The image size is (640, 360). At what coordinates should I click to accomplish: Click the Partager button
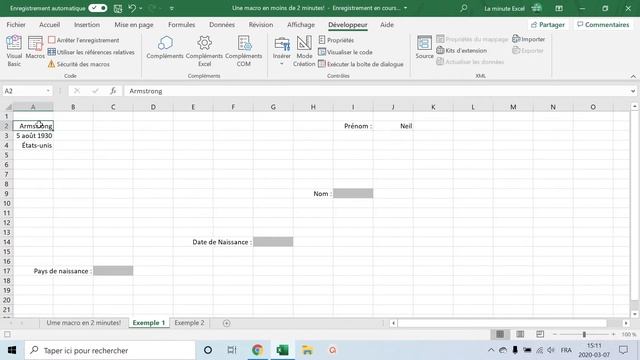click(x=548, y=24)
